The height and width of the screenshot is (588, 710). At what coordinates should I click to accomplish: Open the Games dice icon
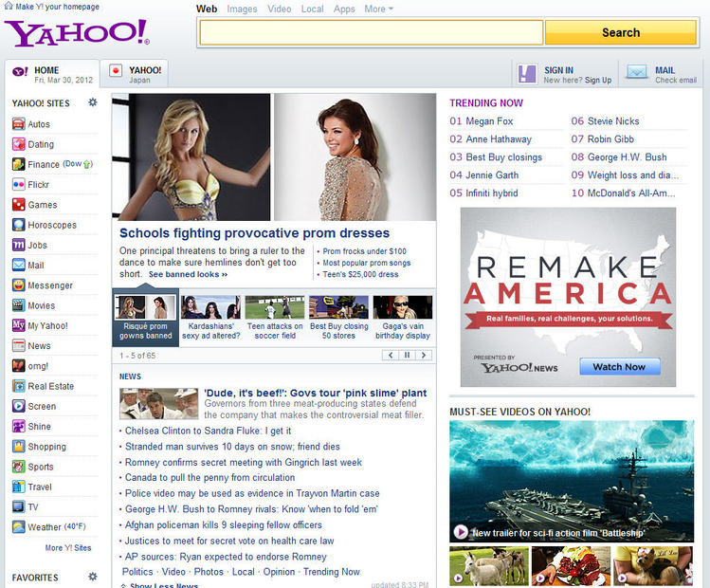tap(19, 204)
